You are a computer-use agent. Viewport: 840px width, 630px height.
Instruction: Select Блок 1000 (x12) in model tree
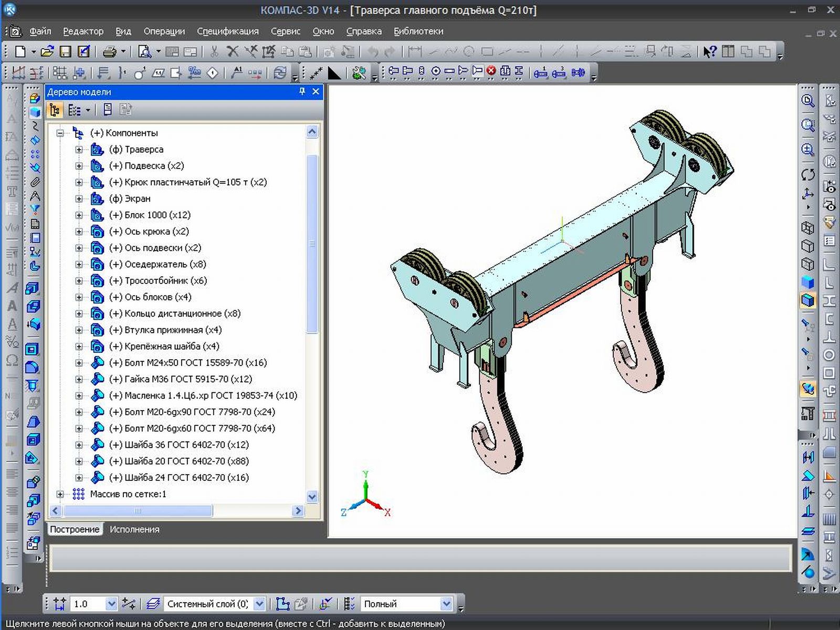pyautogui.click(x=150, y=215)
